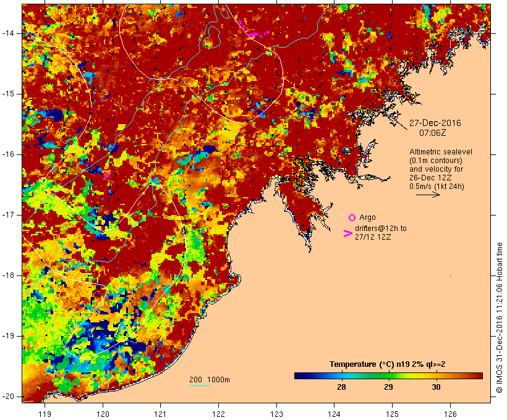Click the time text '07:06Z'

[x=433, y=133]
